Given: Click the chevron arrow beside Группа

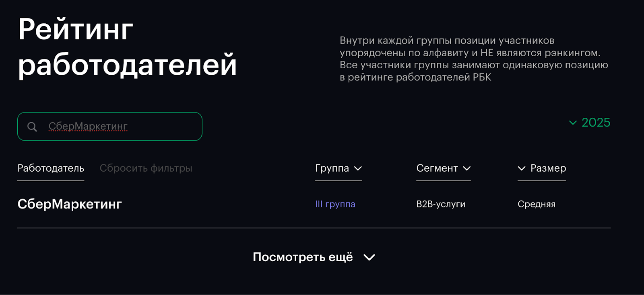Looking at the screenshot, I should (358, 168).
